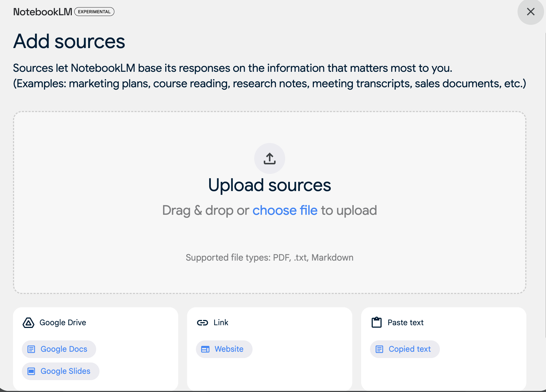Close the Add sources dialog

531,12
